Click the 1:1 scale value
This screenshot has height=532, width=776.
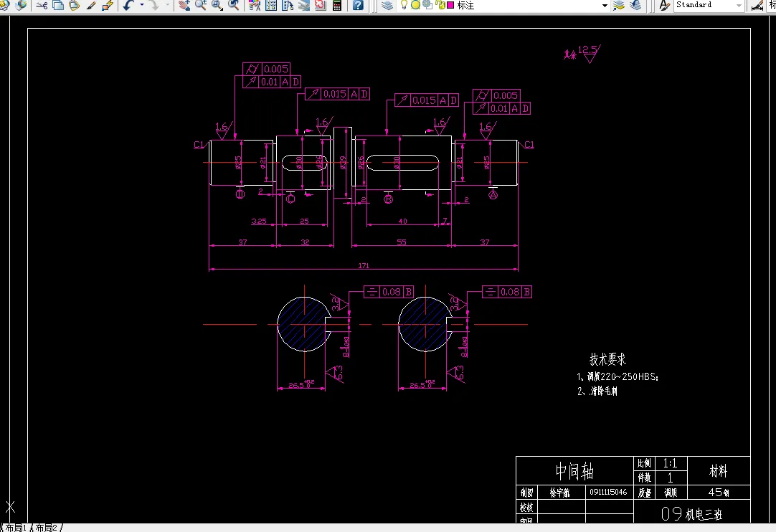[670, 463]
